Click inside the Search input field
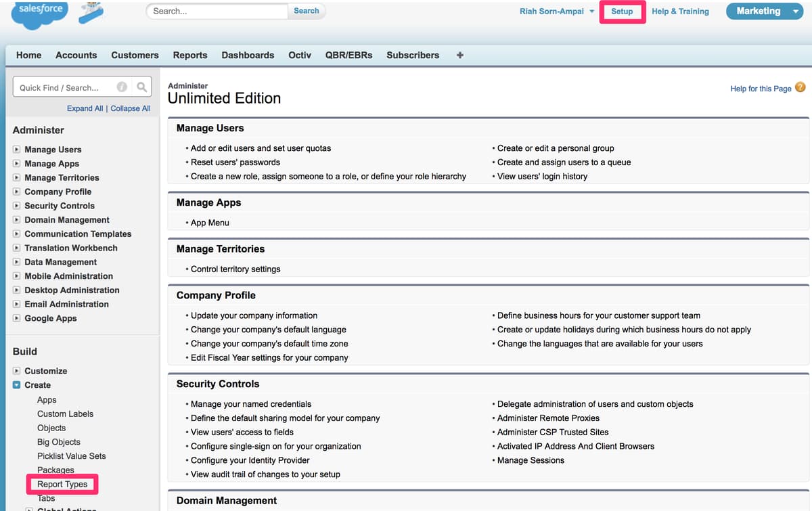The height and width of the screenshot is (511, 812). (217, 11)
